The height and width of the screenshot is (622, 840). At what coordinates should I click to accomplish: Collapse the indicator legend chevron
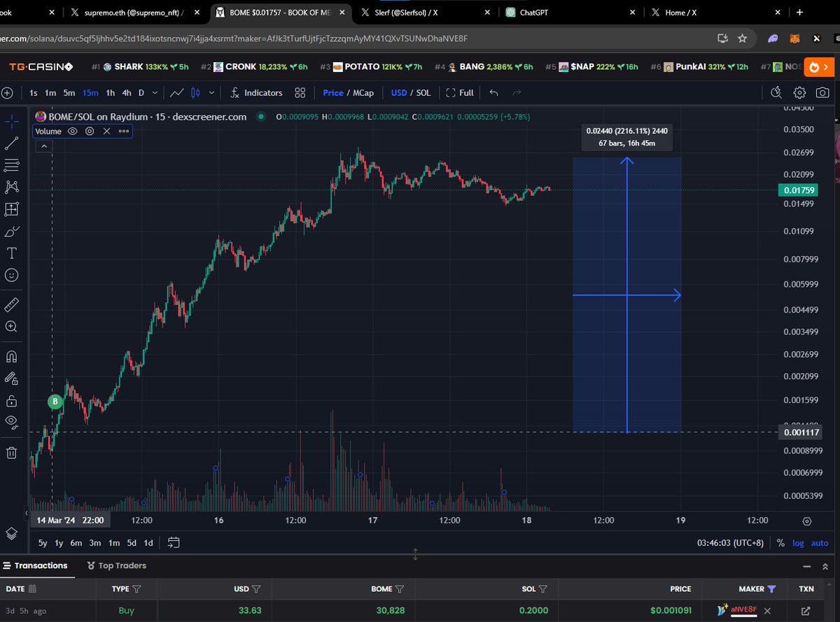coord(43,146)
